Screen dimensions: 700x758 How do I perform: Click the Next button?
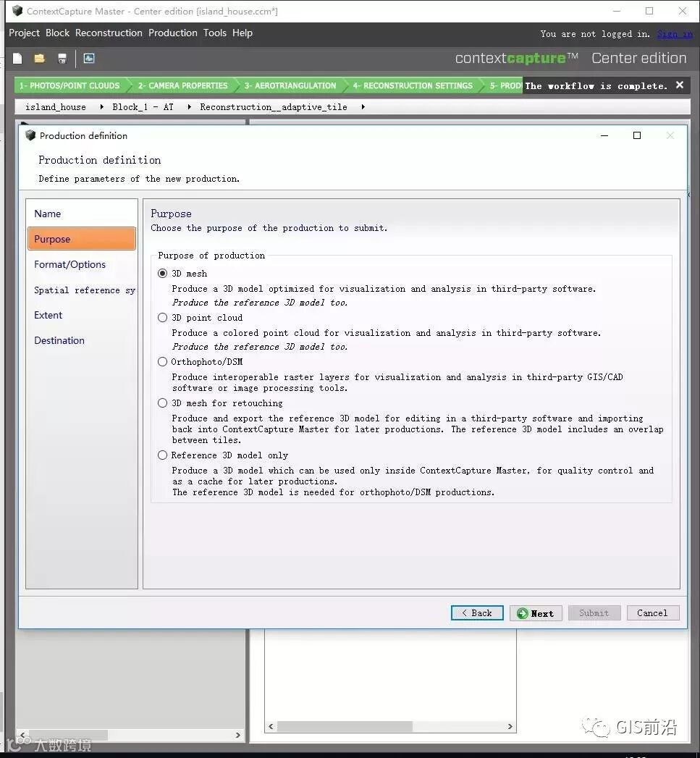click(x=536, y=613)
